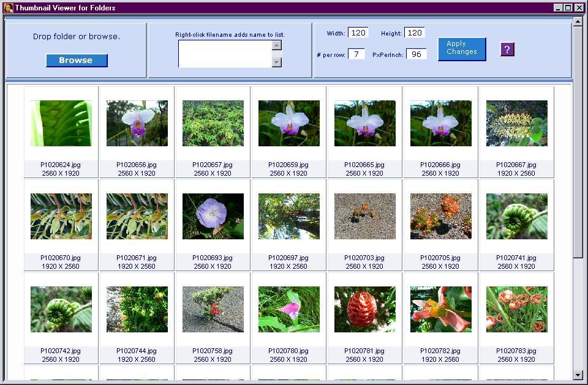Image resolution: width=588 pixels, height=385 pixels.
Task: Click the filename P1020781.jpg
Action: point(364,351)
